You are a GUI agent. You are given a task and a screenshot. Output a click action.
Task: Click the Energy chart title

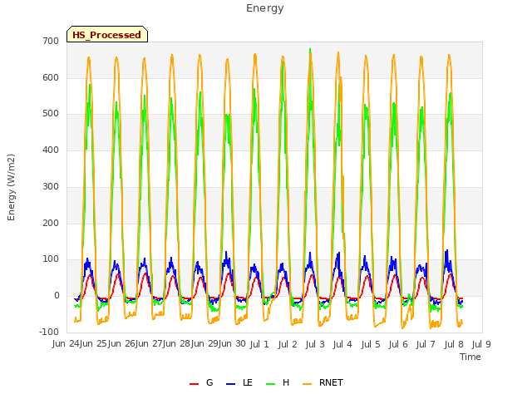tap(264, 8)
